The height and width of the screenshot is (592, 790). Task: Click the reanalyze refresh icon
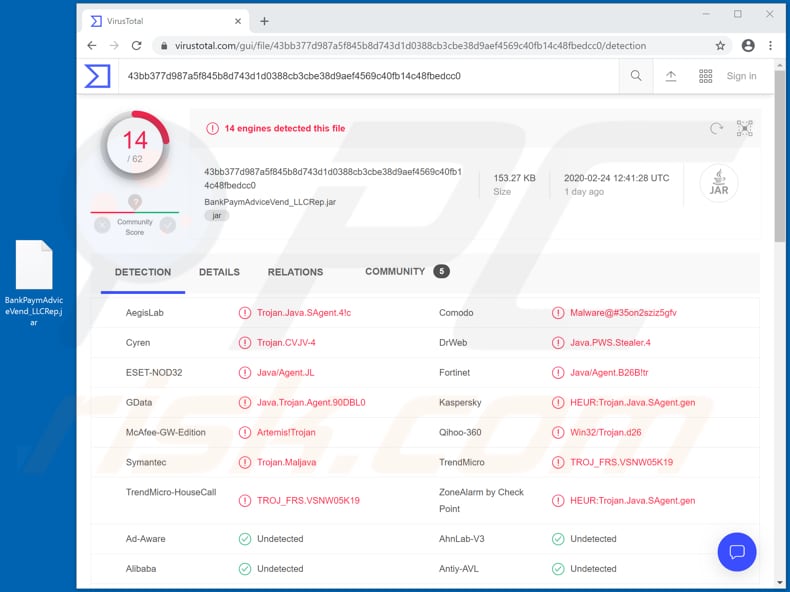pyautogui.click(x=716, y=128)
